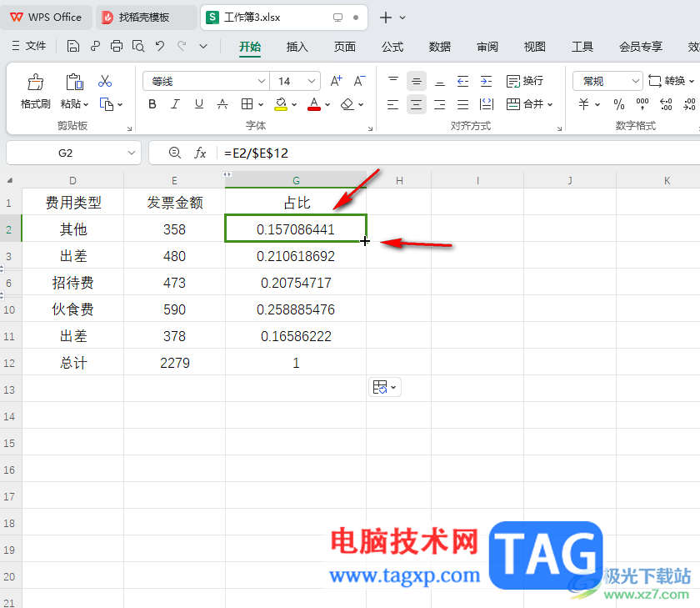Click Increase Font Size icon
This screenshot has width=700, height=608.
click(336, 81)
